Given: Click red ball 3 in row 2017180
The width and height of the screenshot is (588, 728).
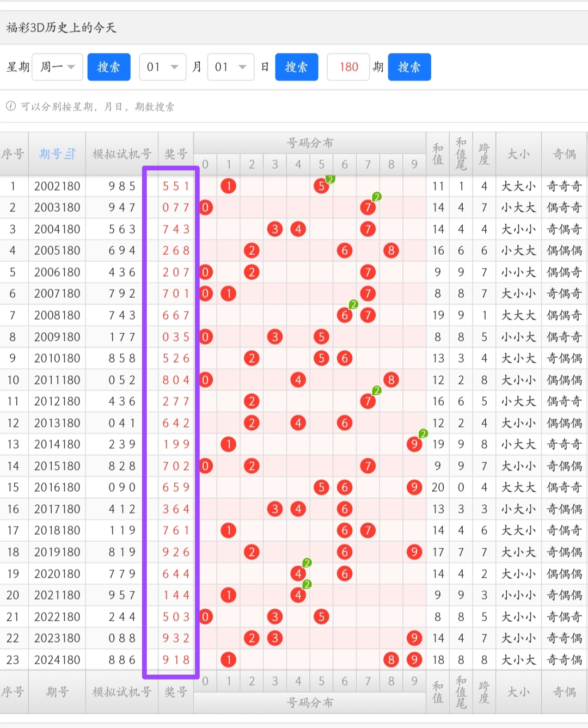Looking at the screenshot, I should (275, 509).
